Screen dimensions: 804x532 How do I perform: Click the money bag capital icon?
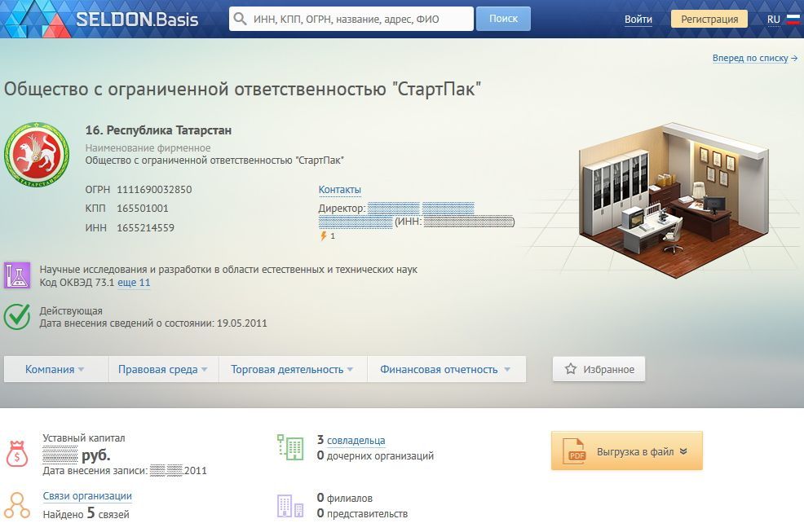click(x=17, y=453)
